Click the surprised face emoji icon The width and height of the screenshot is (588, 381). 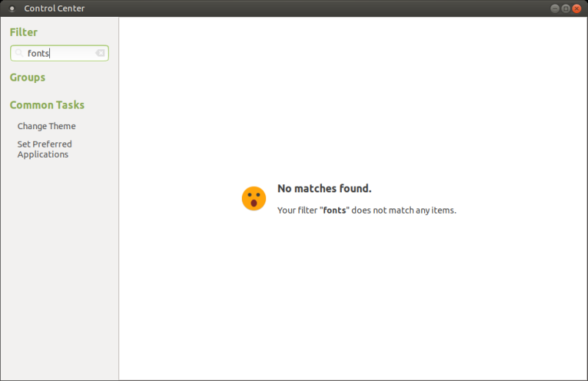pos(254,198)
